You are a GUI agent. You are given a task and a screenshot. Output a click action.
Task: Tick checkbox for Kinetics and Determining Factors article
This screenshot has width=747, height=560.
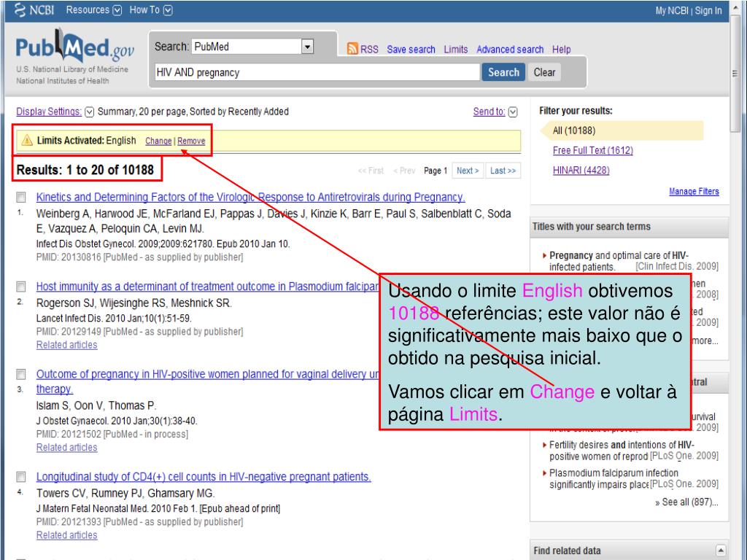(21, 197)
